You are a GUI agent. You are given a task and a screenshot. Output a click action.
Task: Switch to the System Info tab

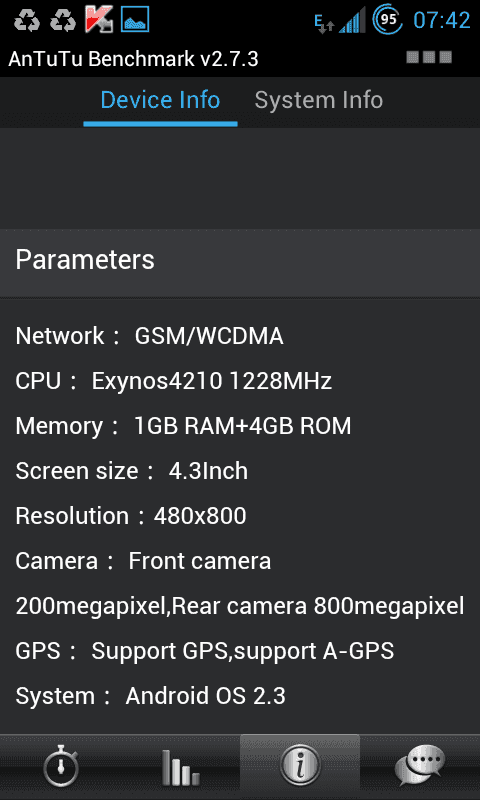(x=319, y=101)
